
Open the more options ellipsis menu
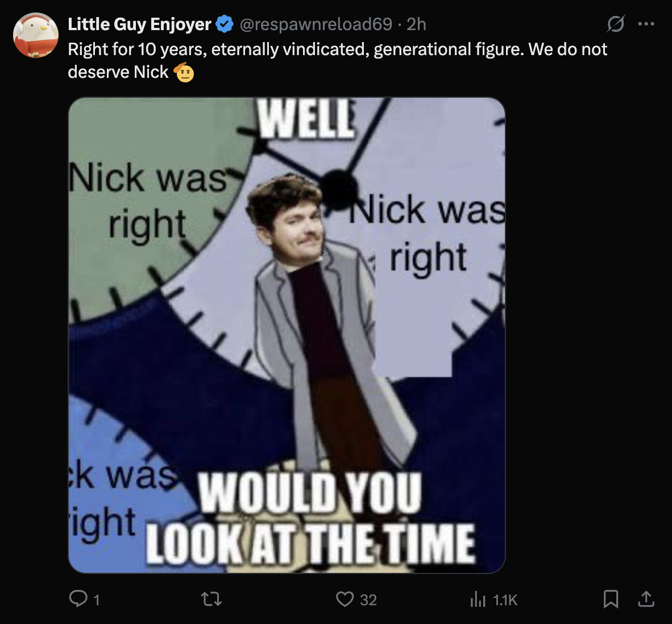point(646,24)
